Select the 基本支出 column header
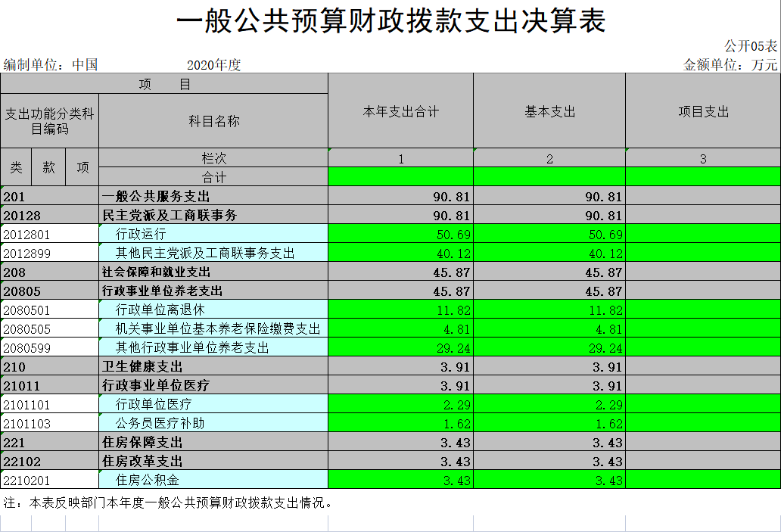781x532 pixels. (549, 112)
